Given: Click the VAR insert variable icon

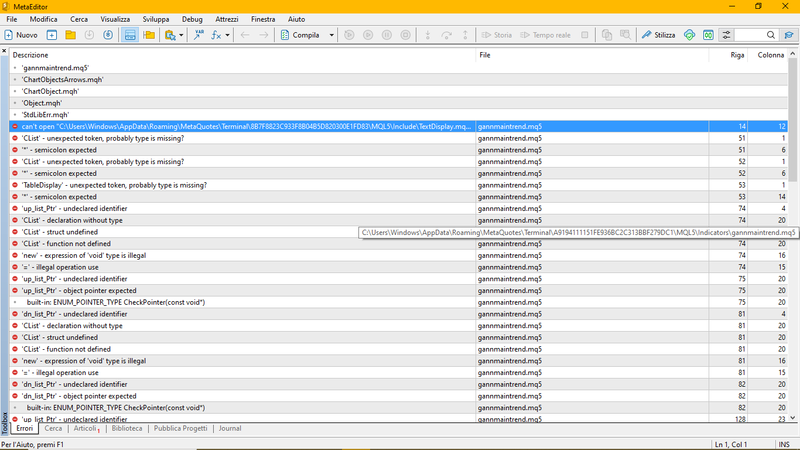Looking at the screenshot, I should (198, 35).
